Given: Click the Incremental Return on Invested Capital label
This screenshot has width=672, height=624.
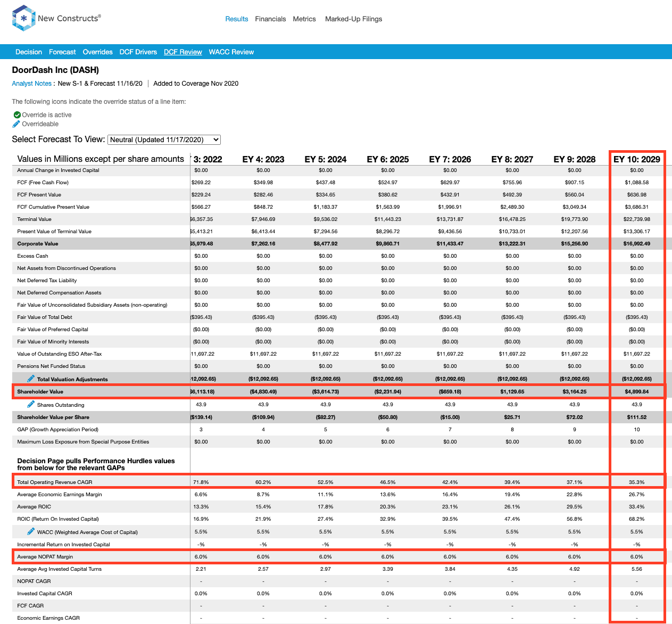Looking at the screenshot, I should (64, 545).
